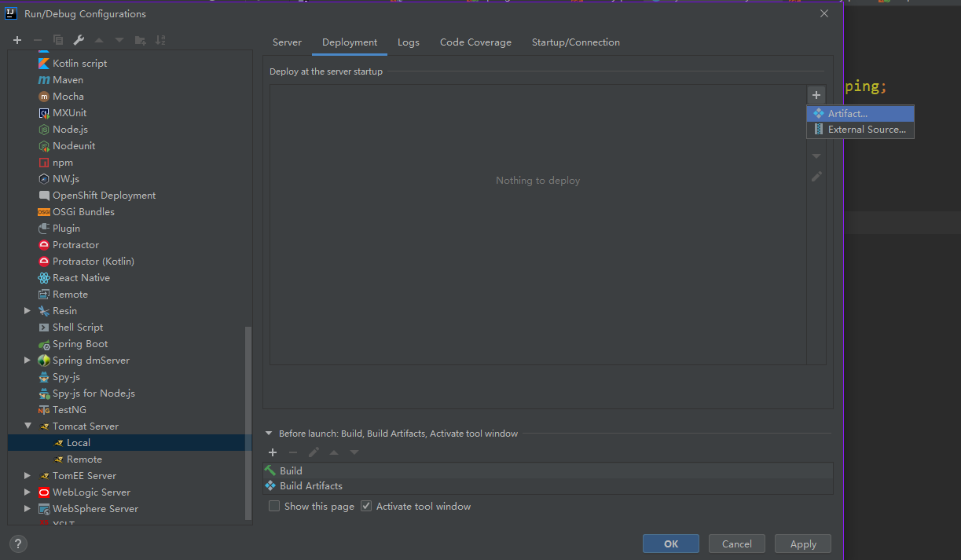Click React Native icon
The width and height of the screenshot is (961, 560).
click(44, 278)
